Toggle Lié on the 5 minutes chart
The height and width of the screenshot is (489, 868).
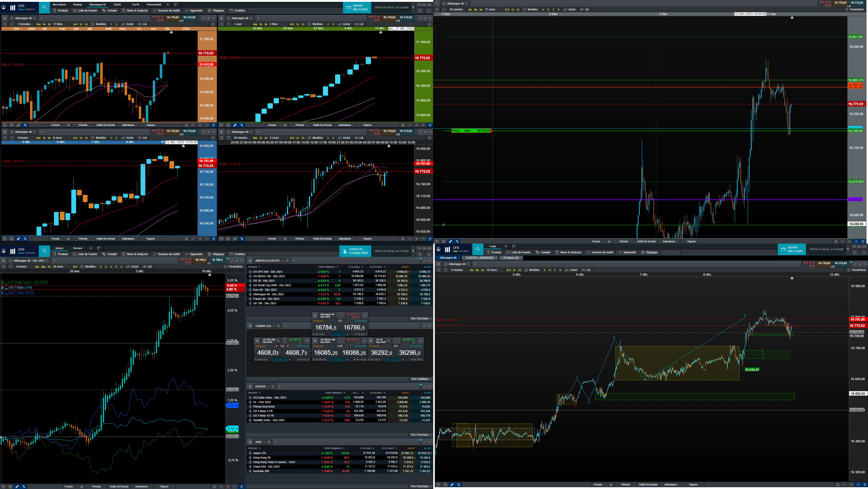pos(586,270)
